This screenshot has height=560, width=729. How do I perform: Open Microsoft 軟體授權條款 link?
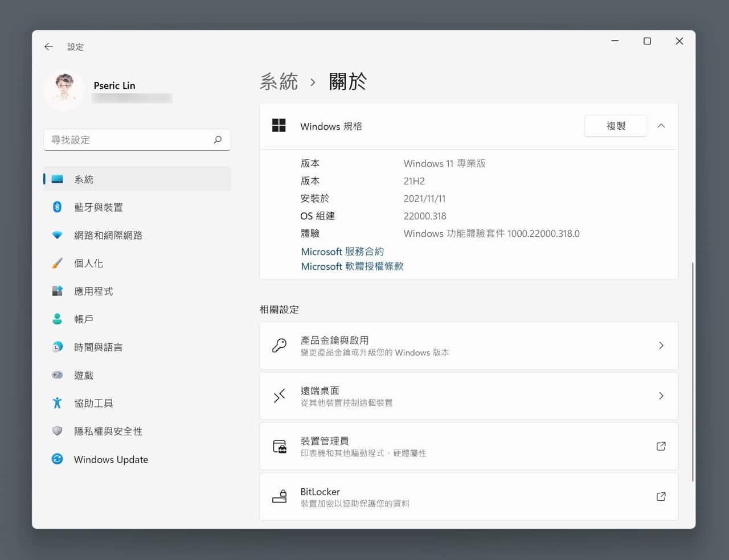click(x=352, y=266)
